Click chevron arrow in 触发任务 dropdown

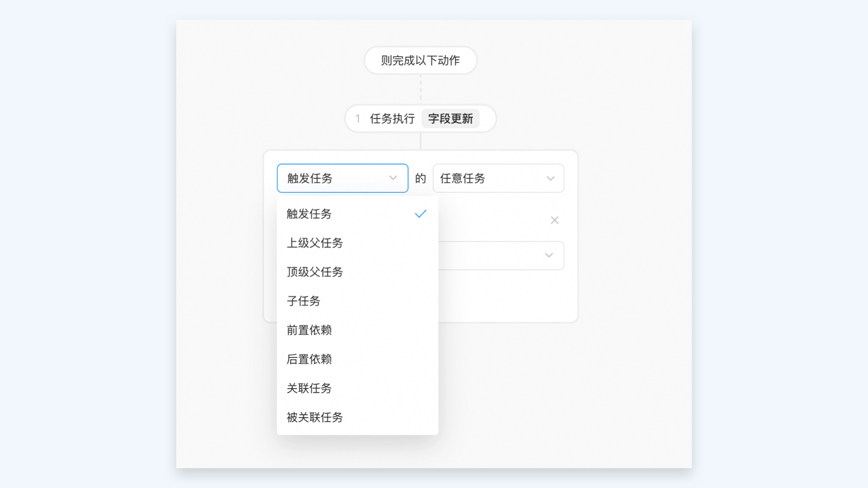point(393,178)
